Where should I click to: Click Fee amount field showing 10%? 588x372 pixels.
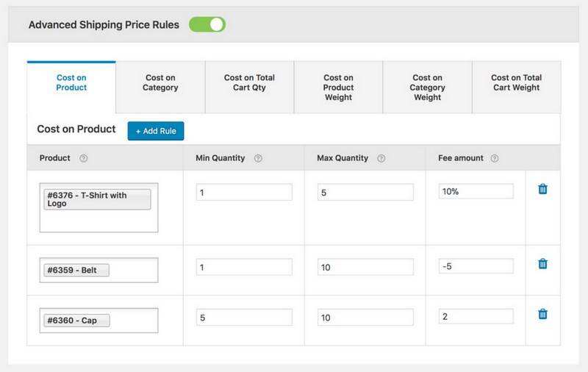476,192
